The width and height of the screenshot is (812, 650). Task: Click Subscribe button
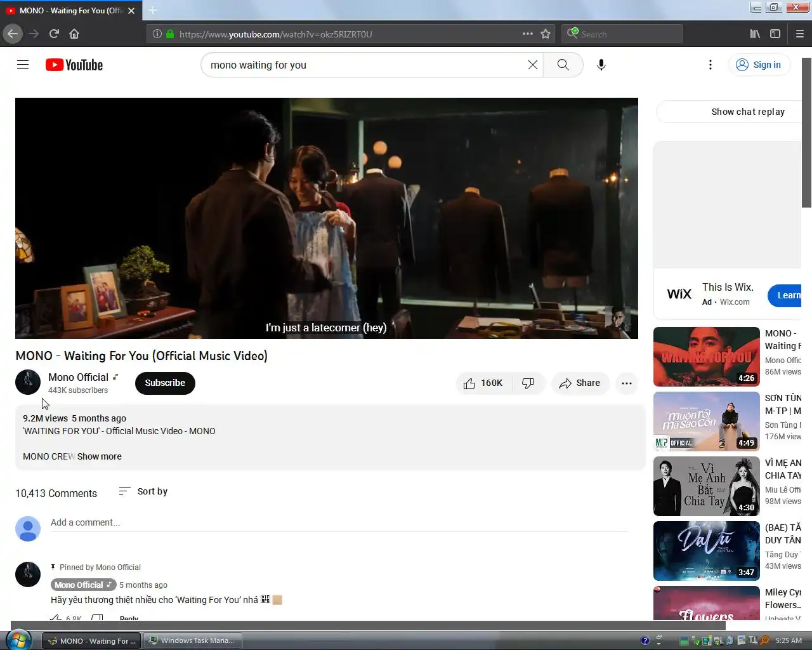click(x=165, y=383)
